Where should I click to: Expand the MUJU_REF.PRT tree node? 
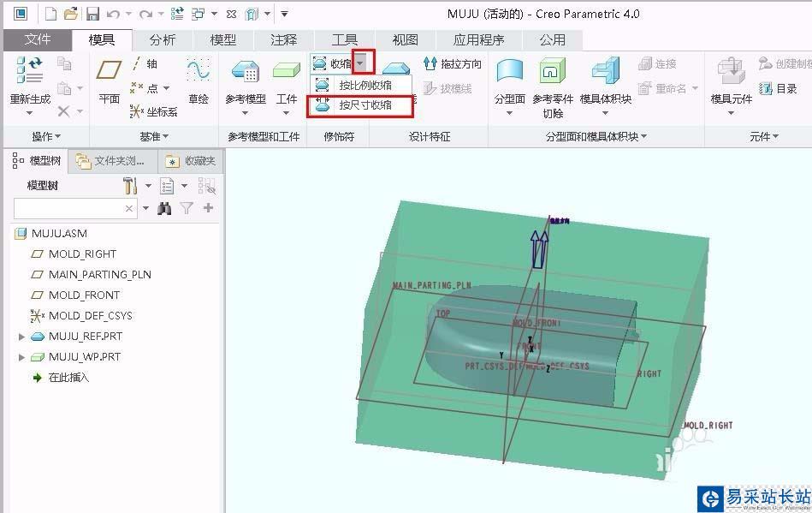[x=21, y=337]
